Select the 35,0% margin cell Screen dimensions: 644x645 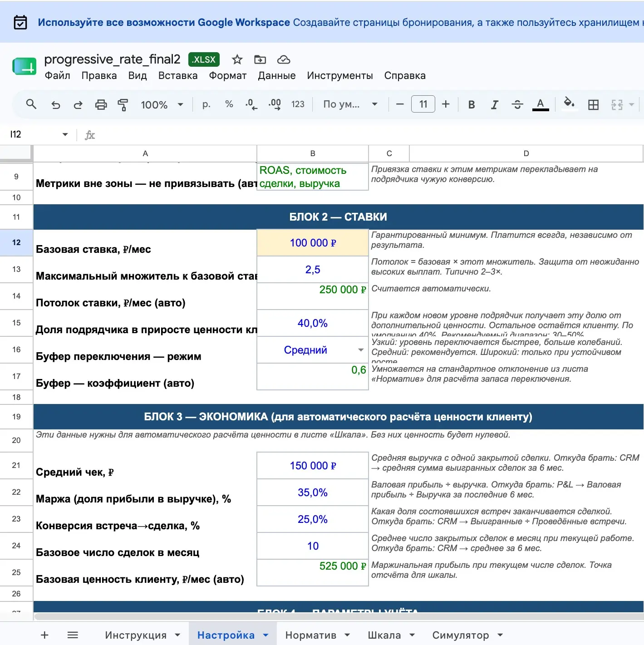point(313,492)
